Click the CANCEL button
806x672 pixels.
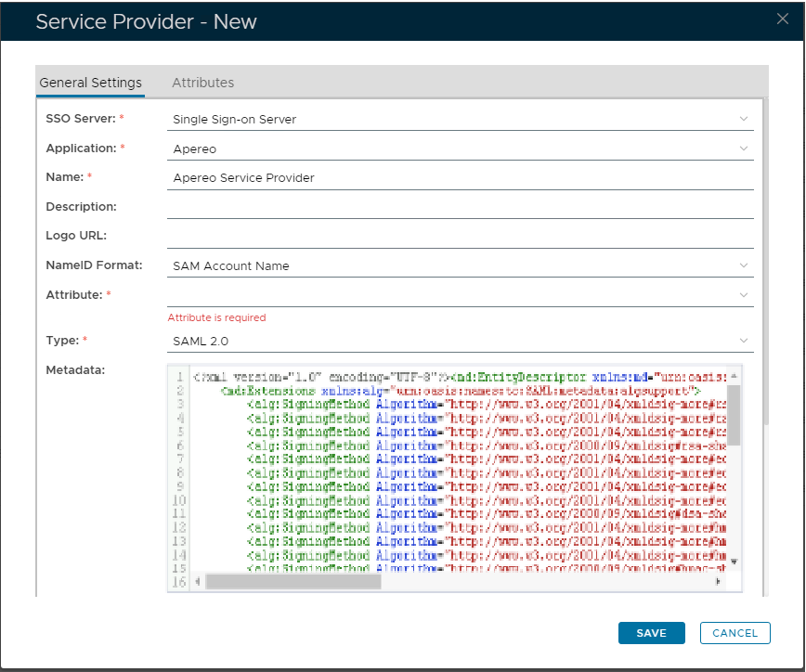[734, 633]
